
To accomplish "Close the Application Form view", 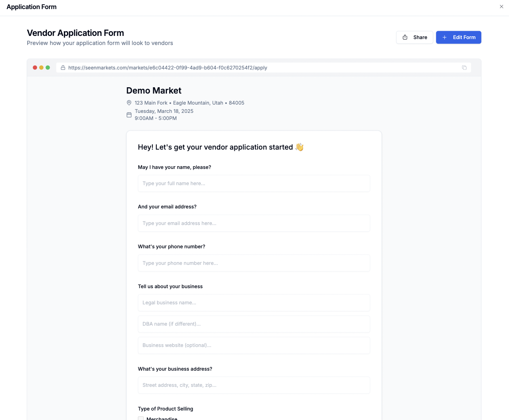I will click(x=502, y=7).
